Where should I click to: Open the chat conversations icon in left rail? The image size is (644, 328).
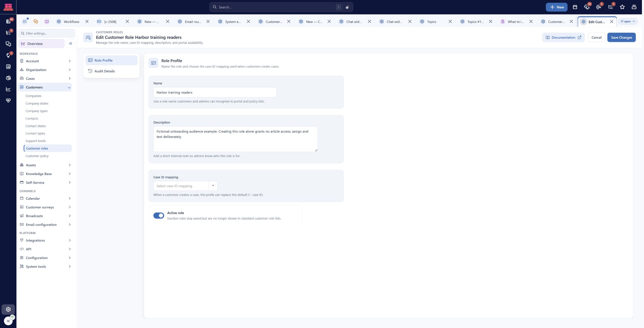click(8, 44)
